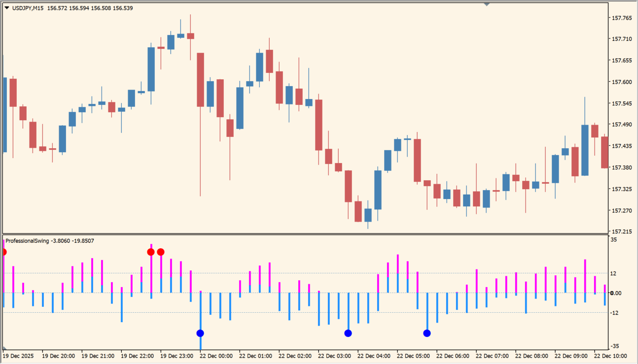638x364 pixels.
Task: Click the small gray triangle at bottom-left corner
Action: click(x=4, y=349)
